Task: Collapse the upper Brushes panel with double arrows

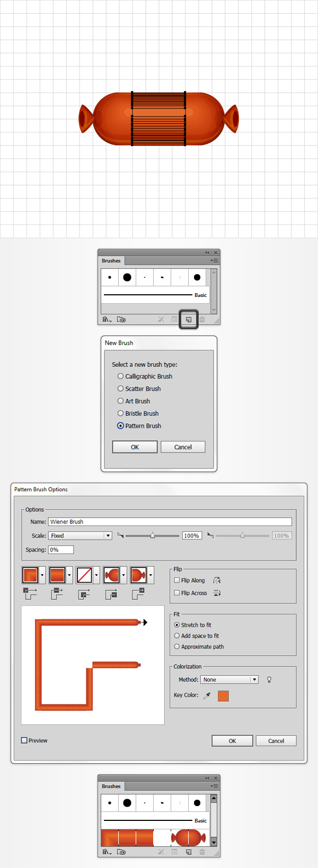Action: [x=207, y=252]
